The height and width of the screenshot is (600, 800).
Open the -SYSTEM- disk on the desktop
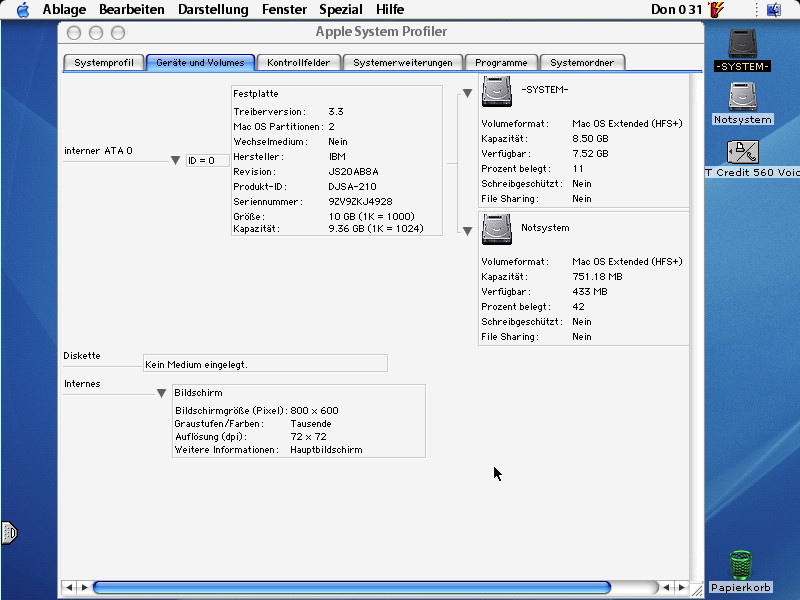click(x=742, y=43)
